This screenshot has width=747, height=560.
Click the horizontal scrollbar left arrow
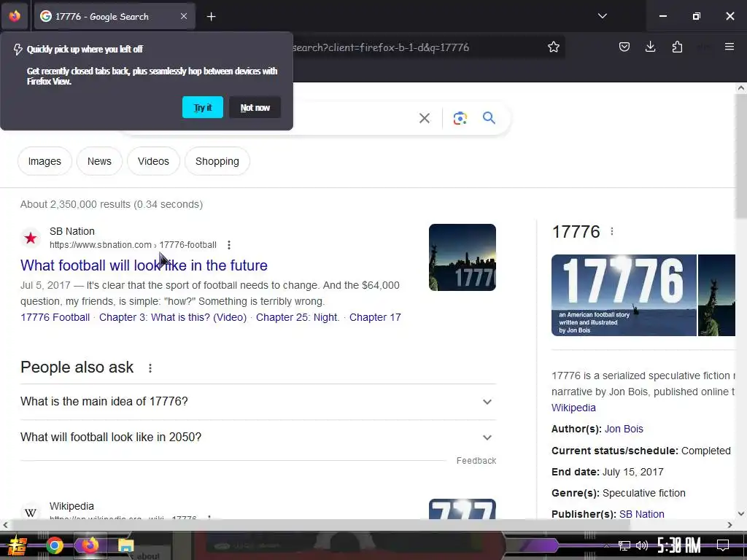5,525
